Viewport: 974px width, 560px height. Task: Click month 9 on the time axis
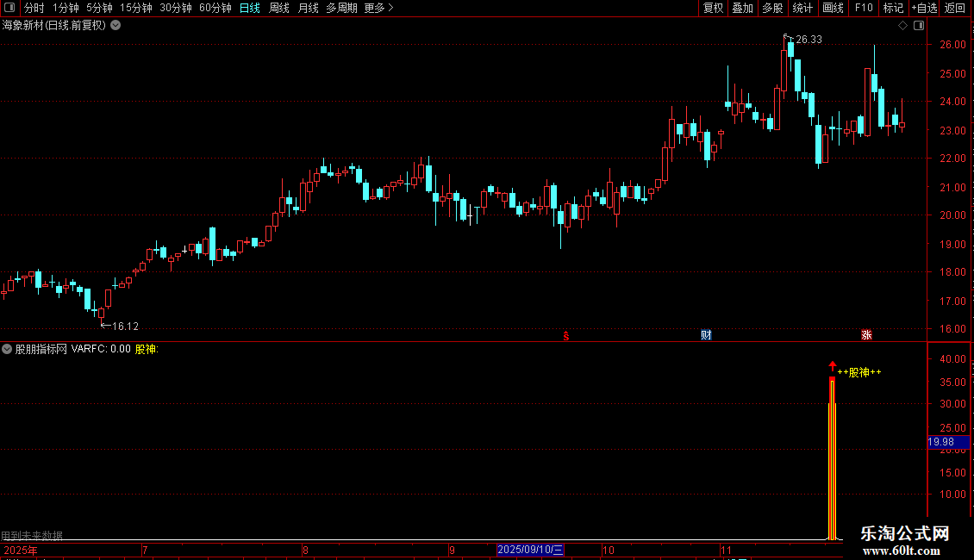[452, 550]
